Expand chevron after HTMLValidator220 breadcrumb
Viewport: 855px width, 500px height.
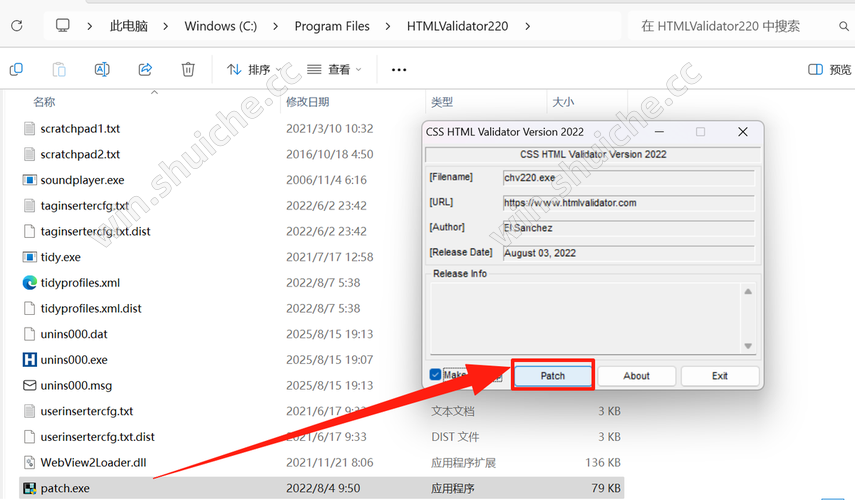pyautogui.click(x=527, y=26)
